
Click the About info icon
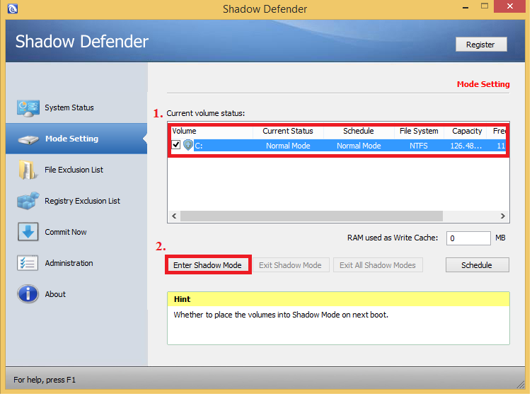pos(28,294)
